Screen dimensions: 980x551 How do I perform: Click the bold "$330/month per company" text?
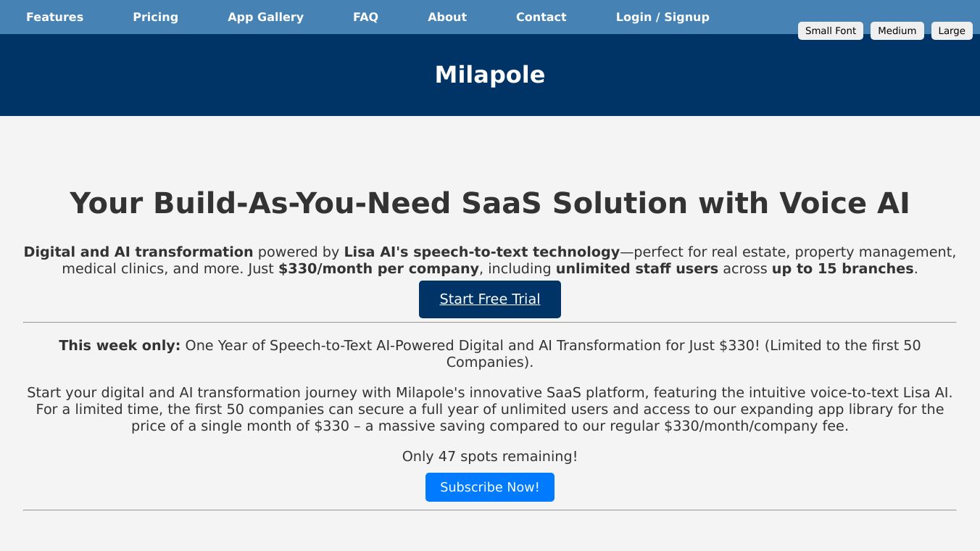(378, 268)
